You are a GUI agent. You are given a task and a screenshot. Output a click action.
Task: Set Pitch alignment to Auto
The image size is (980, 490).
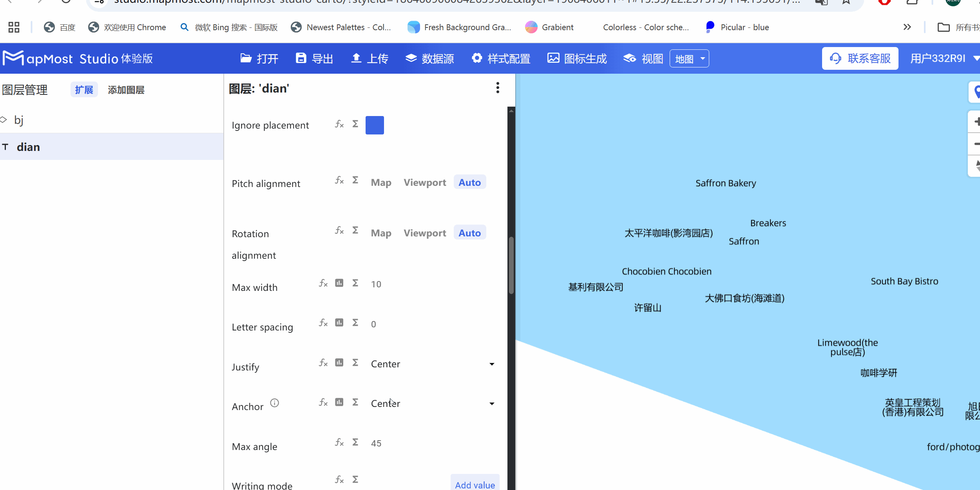pos(469,182)
